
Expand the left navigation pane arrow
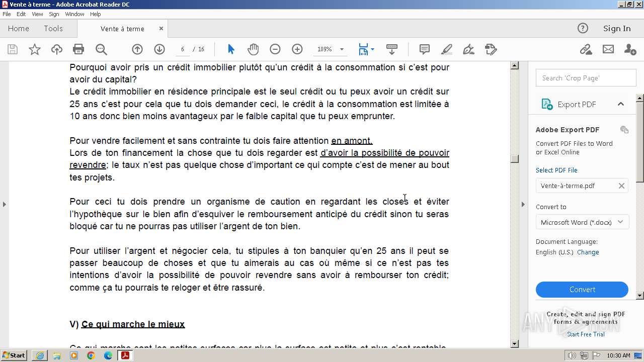click(5, 204)
